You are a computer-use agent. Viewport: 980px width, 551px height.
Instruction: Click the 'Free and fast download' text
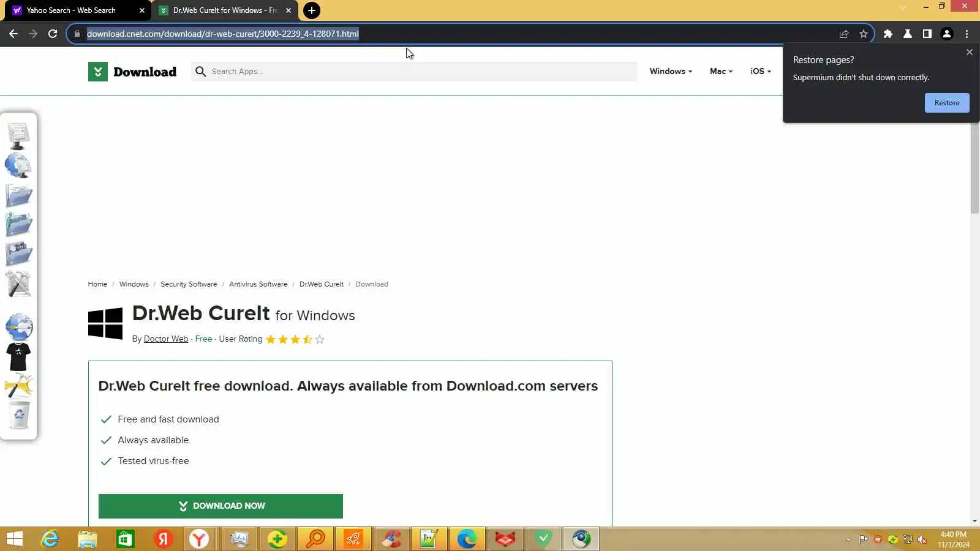tap(168, 419)
